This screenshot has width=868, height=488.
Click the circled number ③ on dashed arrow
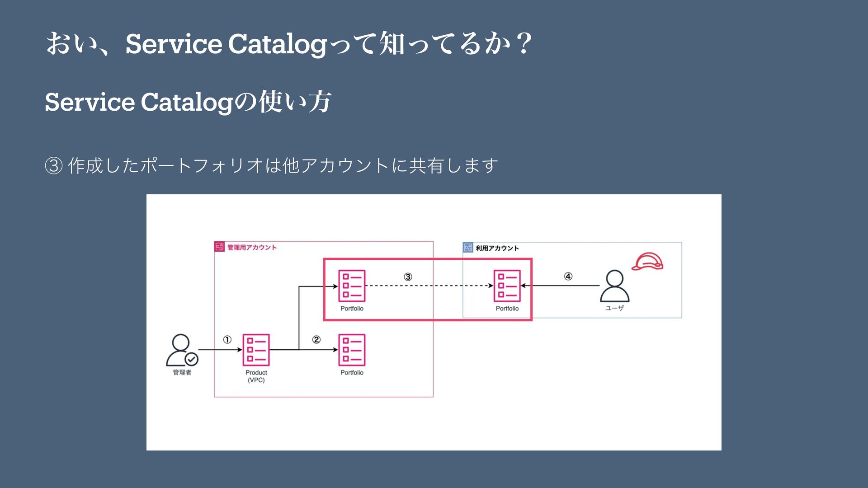click(408, 277)
